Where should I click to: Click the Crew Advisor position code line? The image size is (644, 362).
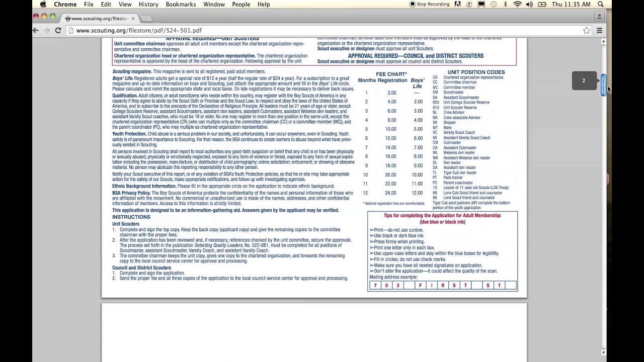(x=449, y=113)
